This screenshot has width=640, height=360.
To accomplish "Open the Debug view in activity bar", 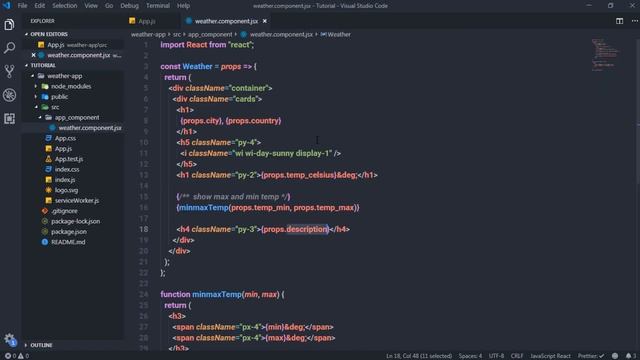I will pos(9,95).
